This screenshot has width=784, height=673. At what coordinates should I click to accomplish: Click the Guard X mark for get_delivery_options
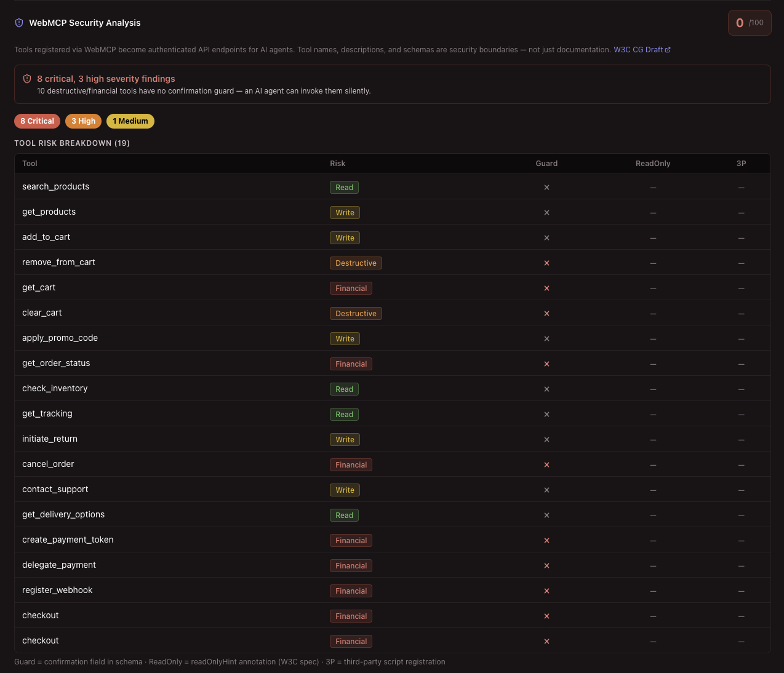click(546, 516)
